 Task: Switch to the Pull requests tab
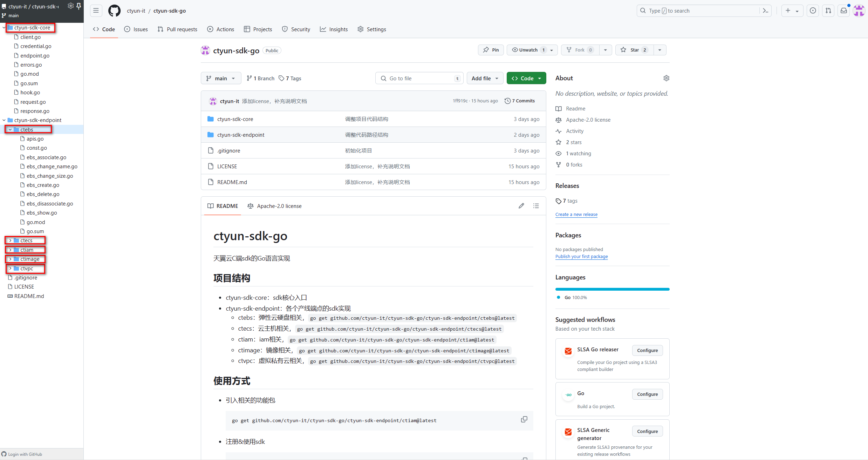[x=177, y=29]
